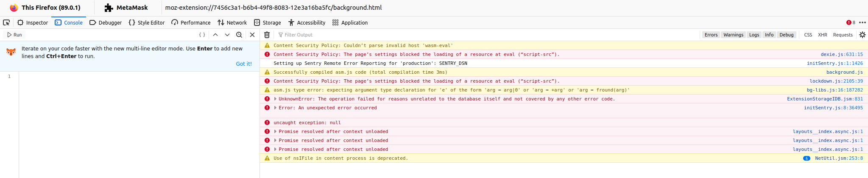Toggle the Errors filter
This screenshot has width=868, height=178.
coord(711,35)
